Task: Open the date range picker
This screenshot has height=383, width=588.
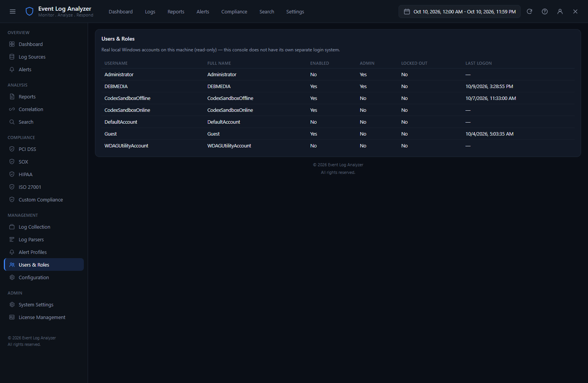Action: (x=459, y=11)
